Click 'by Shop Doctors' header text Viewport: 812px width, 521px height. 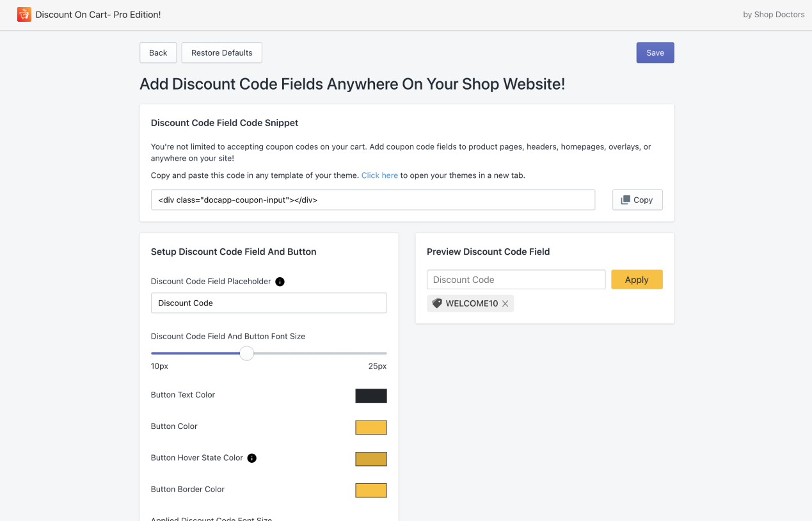(773, 15)
